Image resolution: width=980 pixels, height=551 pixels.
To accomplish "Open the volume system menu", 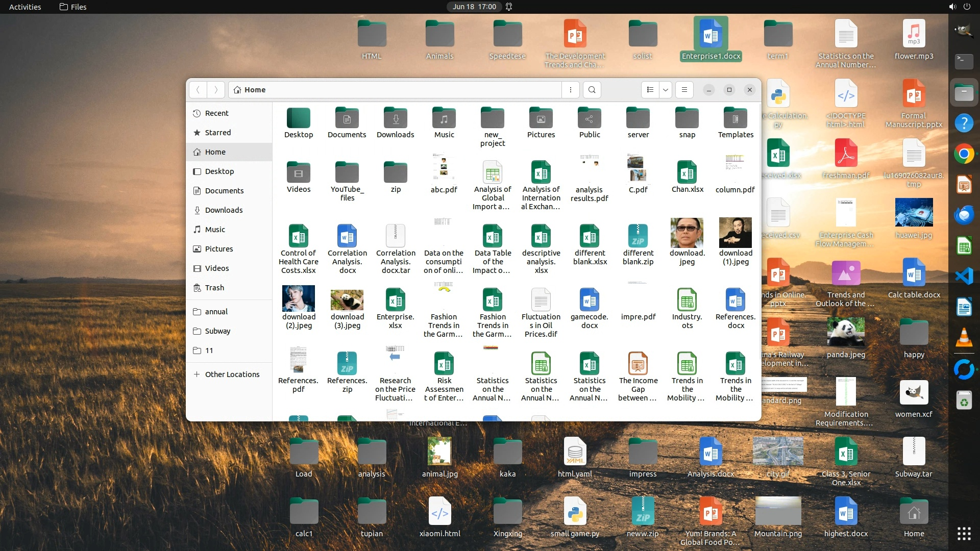I will [x=952, y=7].
